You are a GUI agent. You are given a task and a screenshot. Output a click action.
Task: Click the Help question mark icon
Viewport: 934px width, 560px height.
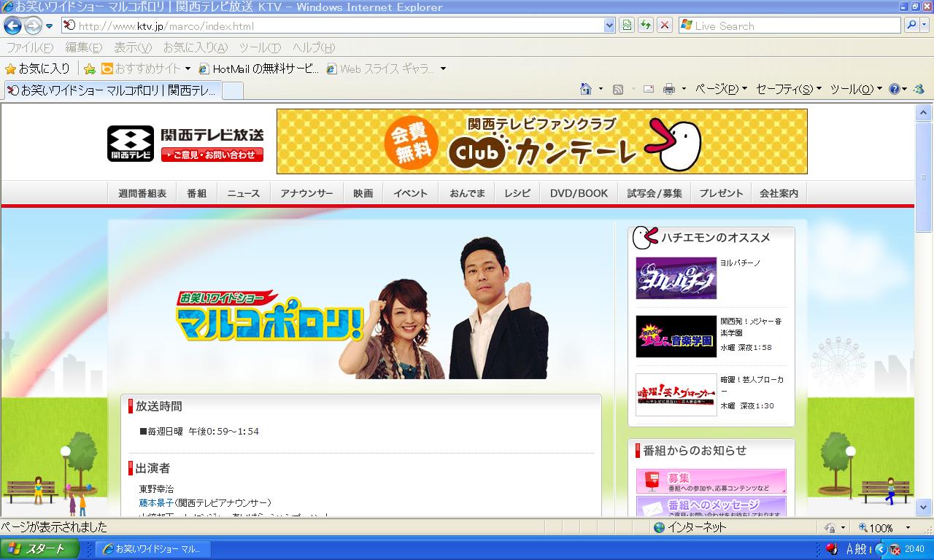pos(894,89)
